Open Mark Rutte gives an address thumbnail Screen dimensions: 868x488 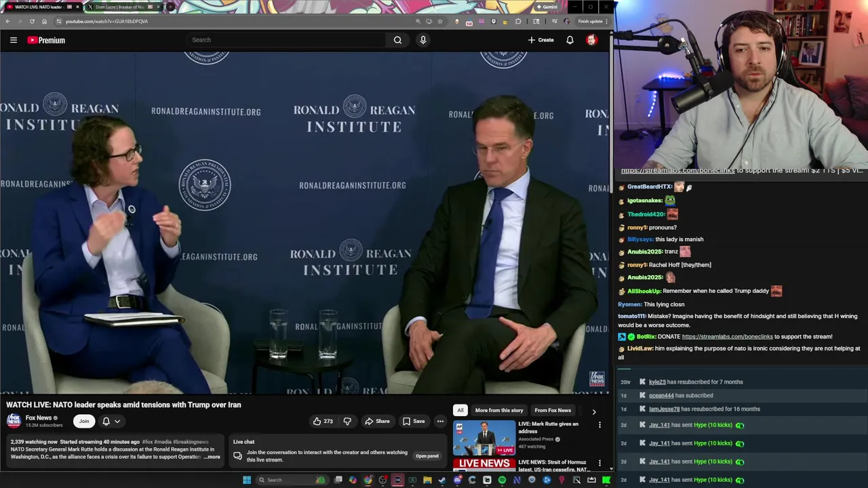point(484,438)
